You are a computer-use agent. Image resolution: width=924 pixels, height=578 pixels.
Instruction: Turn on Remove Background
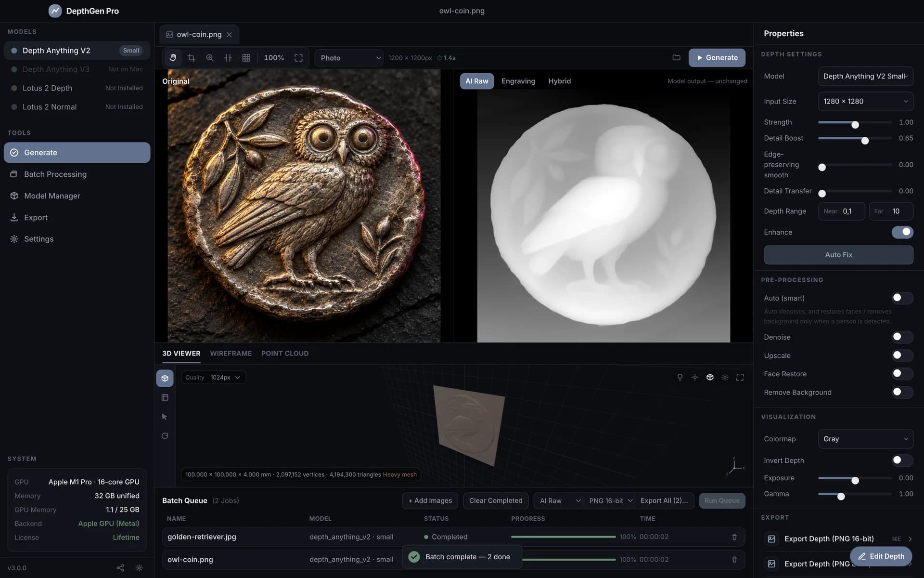coord(902,392)
